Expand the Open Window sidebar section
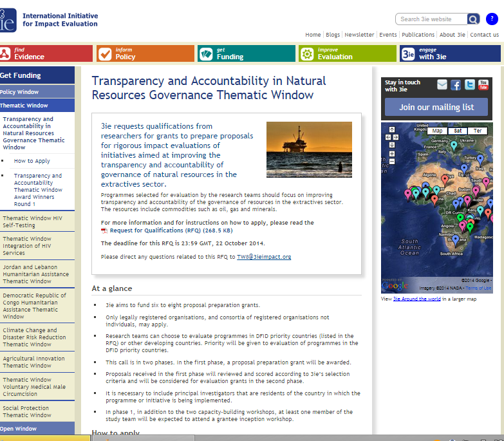The height and width of the screenshot is (441, 504). [x=19, y=429]
